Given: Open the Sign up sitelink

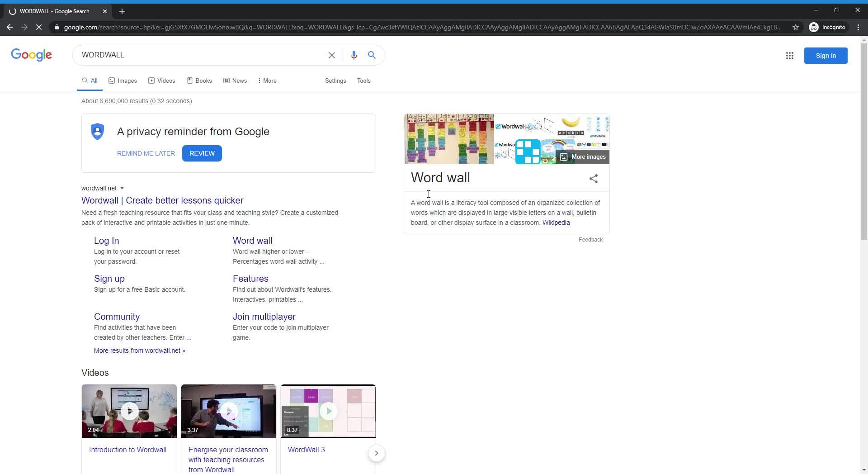Looking at the screenshot, I should 109,279.
